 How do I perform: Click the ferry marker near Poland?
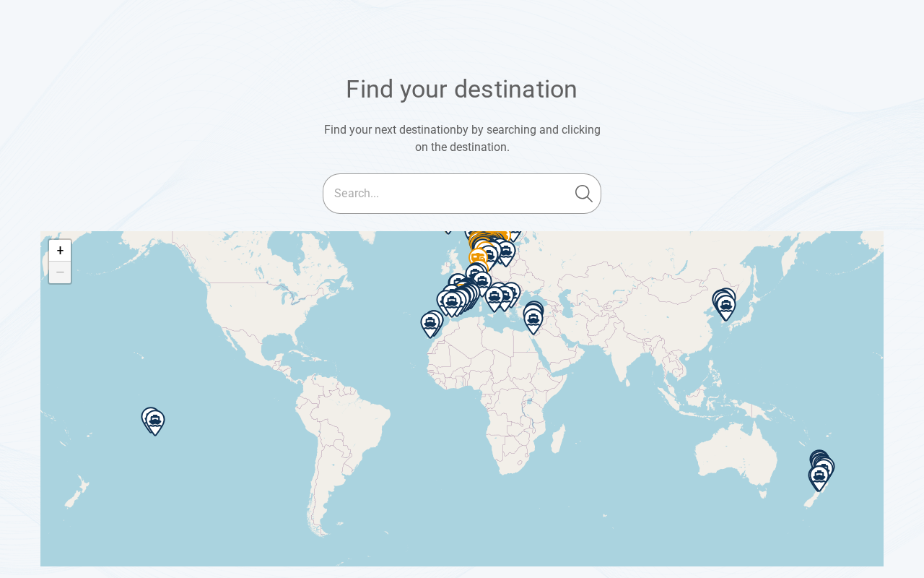pos(506,252)
